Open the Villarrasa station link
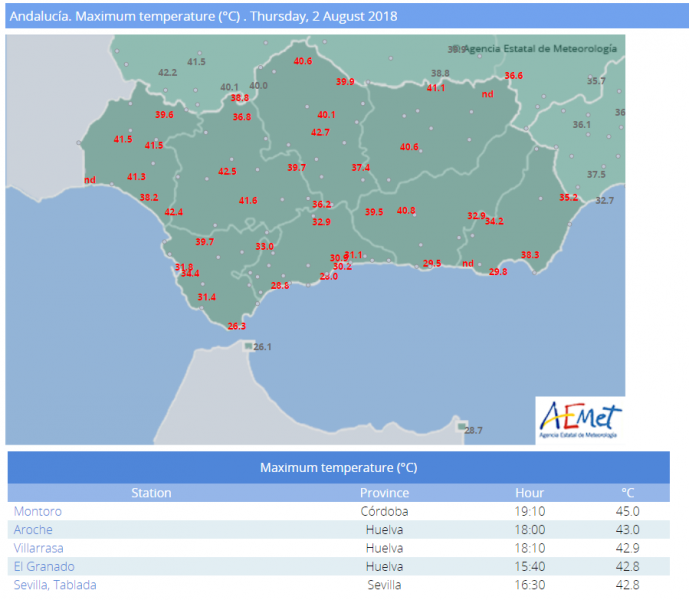The height and width of the screenshot is (600, 689). click(x=39, y=548)
